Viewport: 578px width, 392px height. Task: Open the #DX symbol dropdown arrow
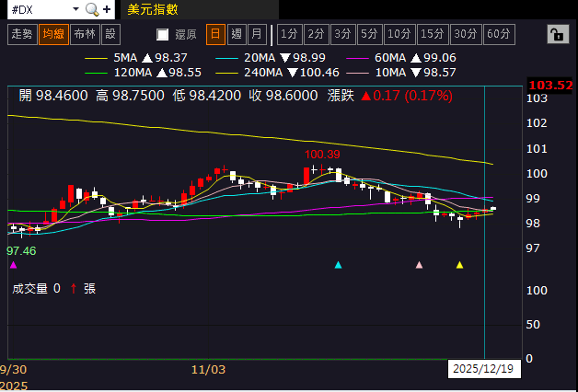tap(75, 9)
